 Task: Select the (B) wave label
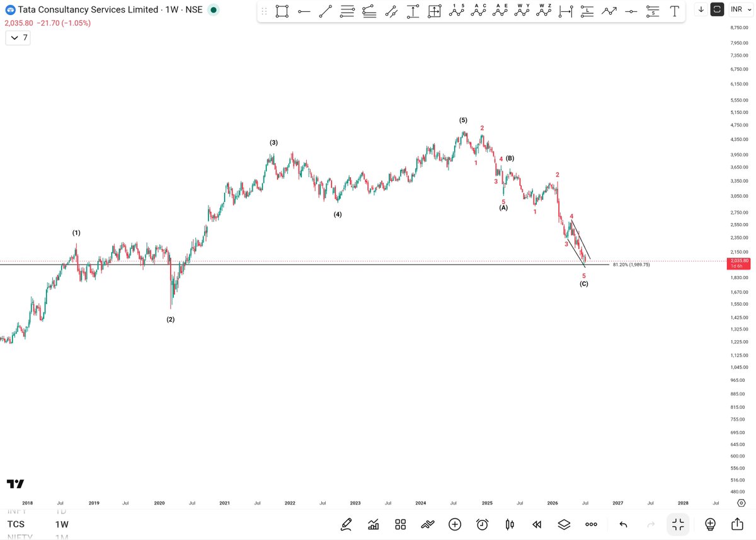pos(510,158)
